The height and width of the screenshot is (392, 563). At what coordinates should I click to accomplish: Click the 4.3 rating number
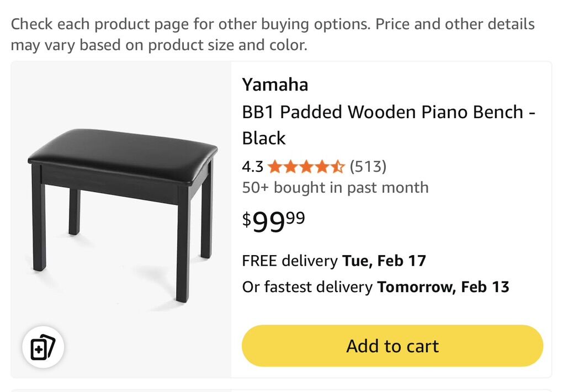click(x=252, y=166)
